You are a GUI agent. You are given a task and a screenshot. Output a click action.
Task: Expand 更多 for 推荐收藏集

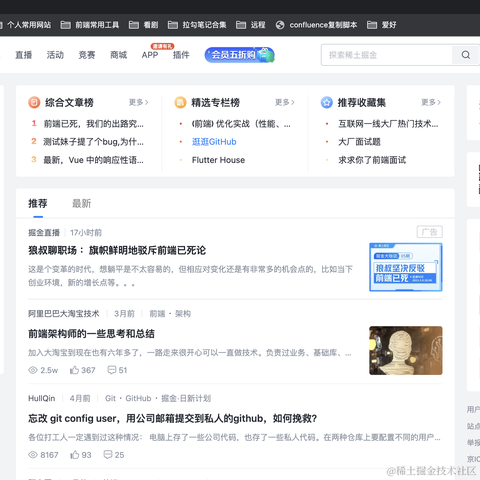[x=431, y=102]
